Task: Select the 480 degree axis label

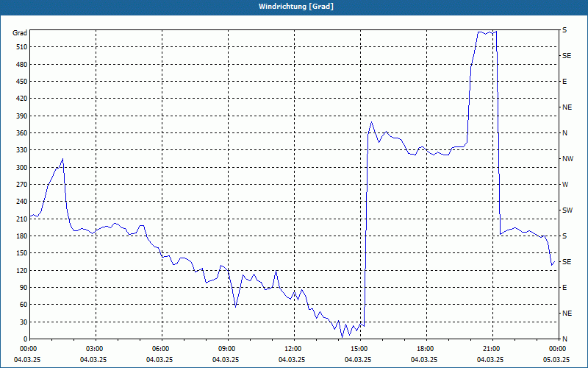Action: pos(22,64)
